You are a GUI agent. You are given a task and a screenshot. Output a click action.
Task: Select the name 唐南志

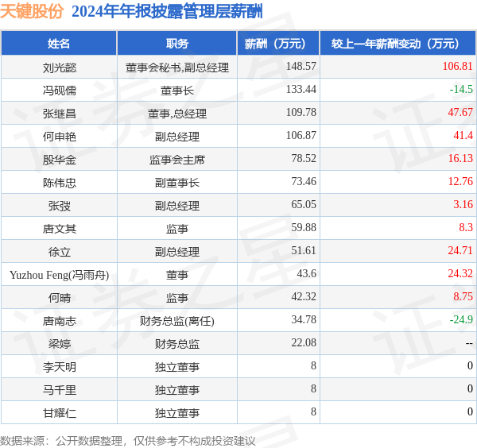[60, 321]
